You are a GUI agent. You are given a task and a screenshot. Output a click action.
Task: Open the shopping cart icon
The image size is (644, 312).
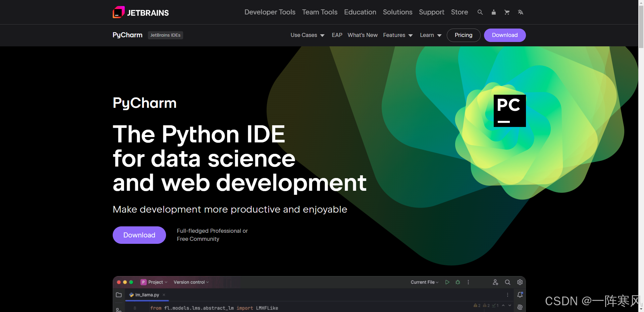tap(507, 12)
